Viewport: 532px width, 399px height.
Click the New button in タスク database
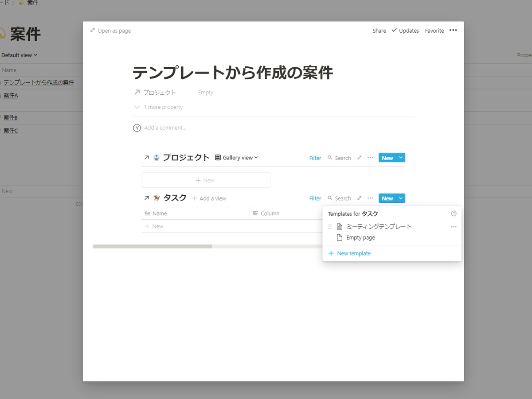coord(387,198)
